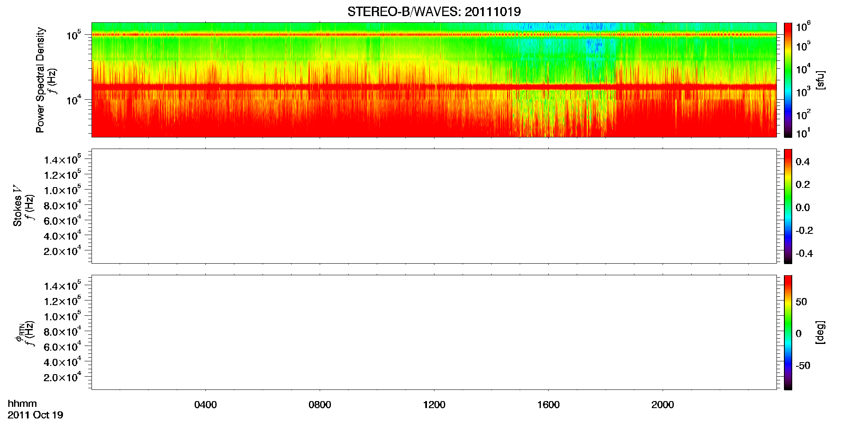Click the 8.0×10^4 tick of Stokes V panel
The width and height of the screenshot is (868, 447).
tap(62, 204)
